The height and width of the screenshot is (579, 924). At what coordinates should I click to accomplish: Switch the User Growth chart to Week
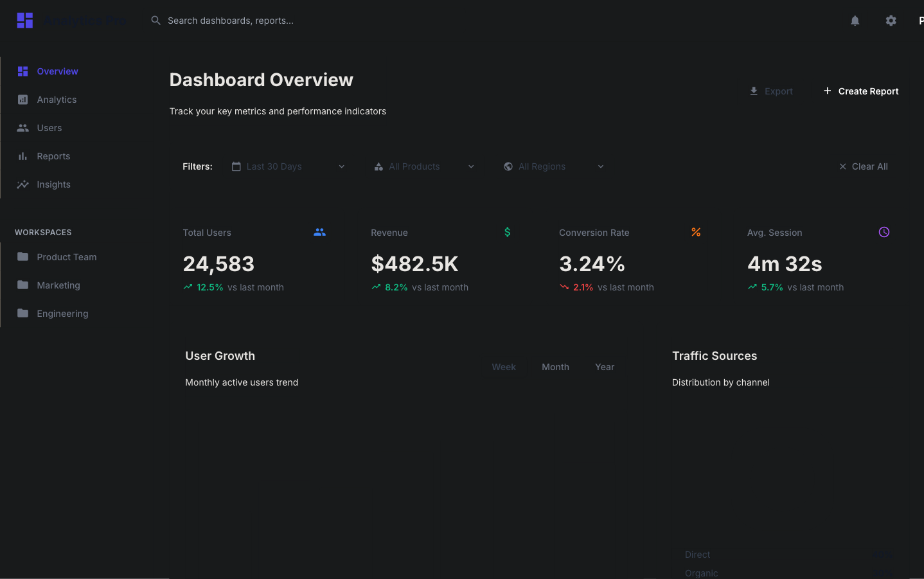click(504, 367)
